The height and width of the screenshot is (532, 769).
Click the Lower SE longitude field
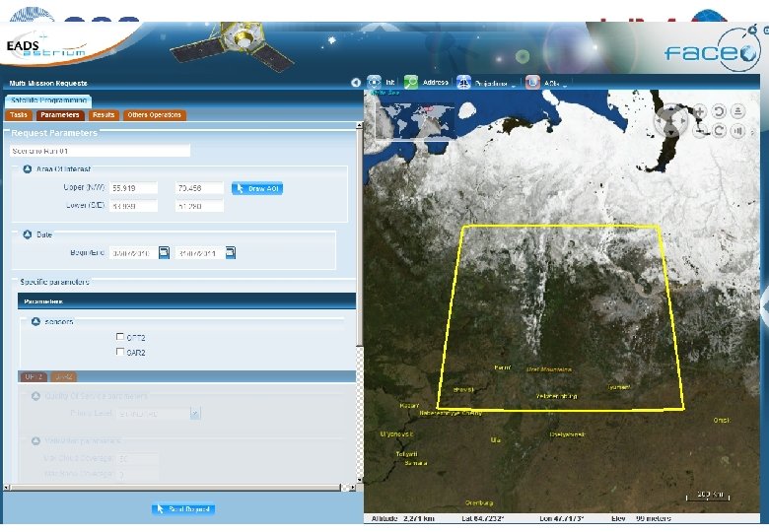pyautogui.click(x=199, y=206)
